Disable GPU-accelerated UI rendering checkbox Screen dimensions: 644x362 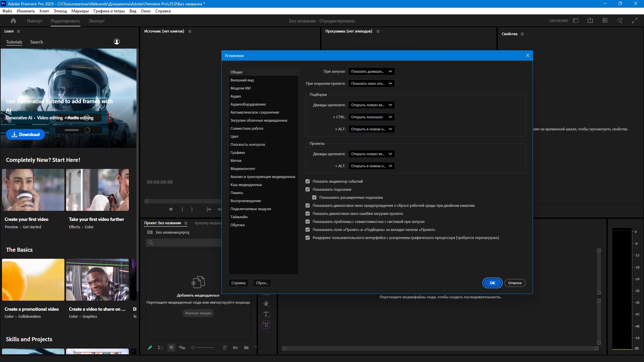(x=308, y=238)
